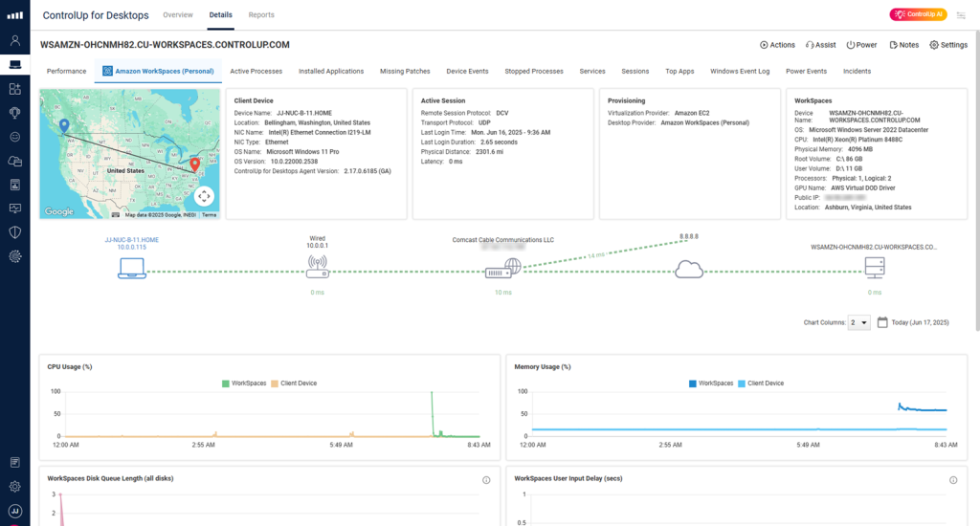Image resolution: width=980 pixels, height=526 pixels.
Task: Click the monitor chart icon in sidebar
Action: tap(15, 208)
